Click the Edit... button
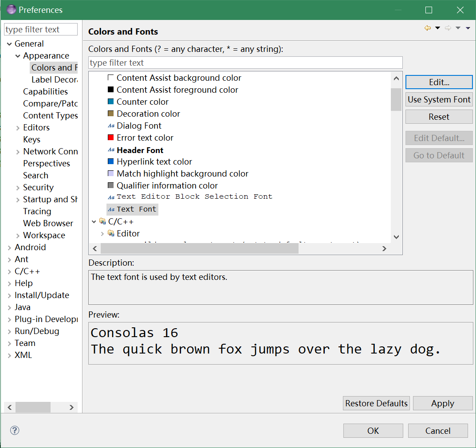 tap(439, 82)
